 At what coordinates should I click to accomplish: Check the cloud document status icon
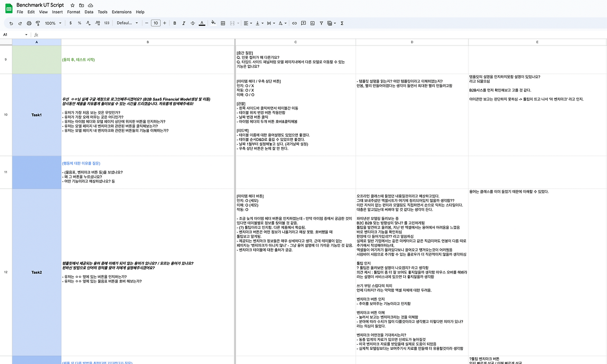point(91,5)
